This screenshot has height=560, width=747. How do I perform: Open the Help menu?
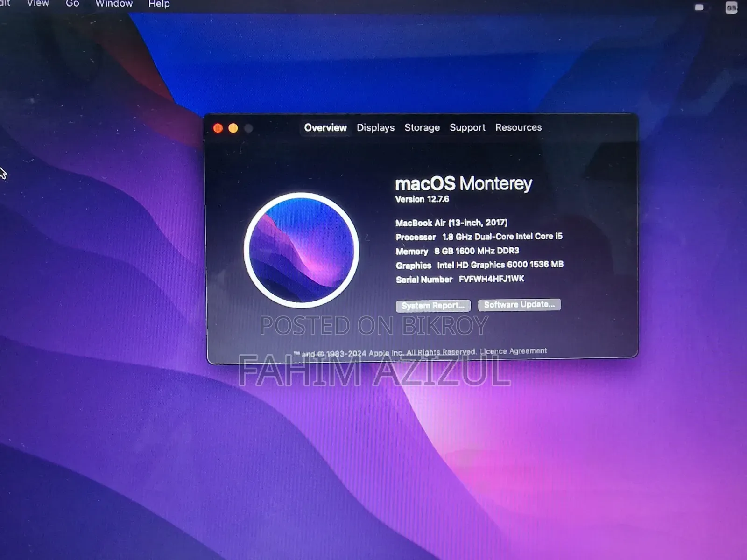point(159,4)
